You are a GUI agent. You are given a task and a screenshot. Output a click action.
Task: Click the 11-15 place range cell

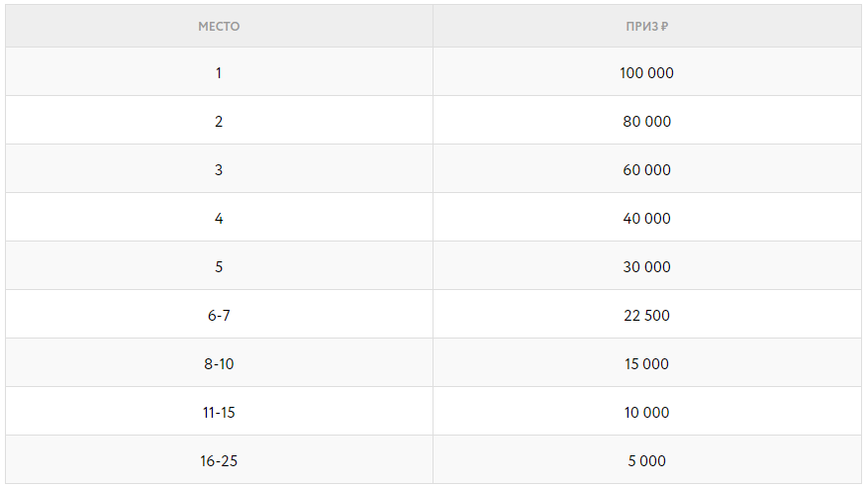219,413
